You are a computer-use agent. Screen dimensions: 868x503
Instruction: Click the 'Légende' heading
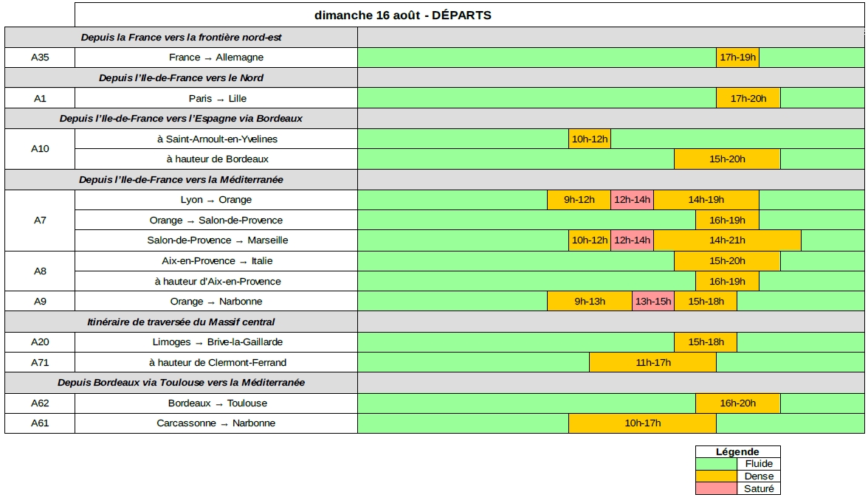point(737,451)
